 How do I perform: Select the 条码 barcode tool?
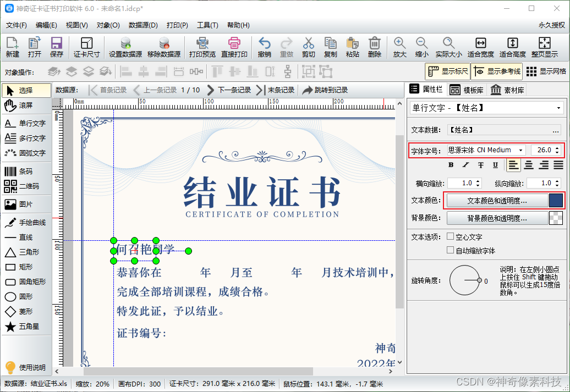[x=26, y=171]
